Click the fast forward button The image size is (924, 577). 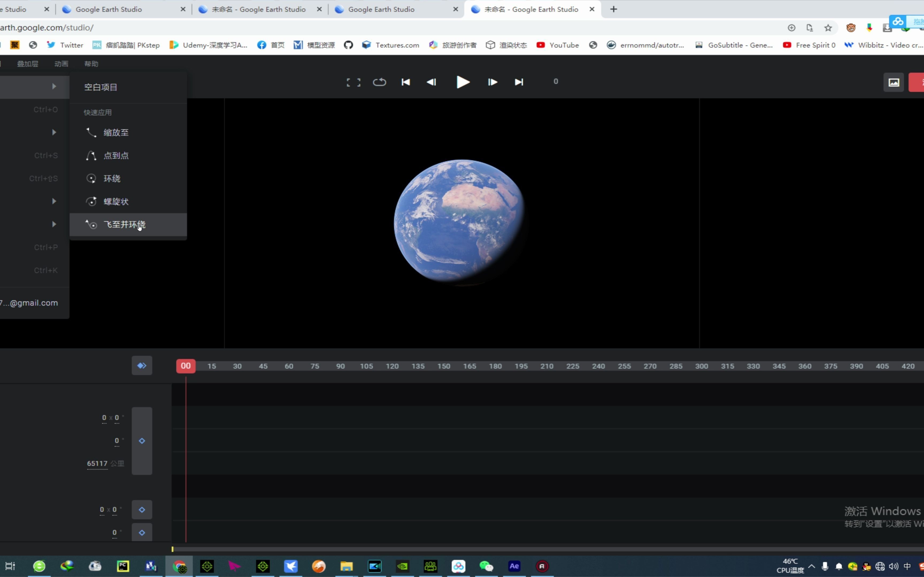(x=492, y=81)
